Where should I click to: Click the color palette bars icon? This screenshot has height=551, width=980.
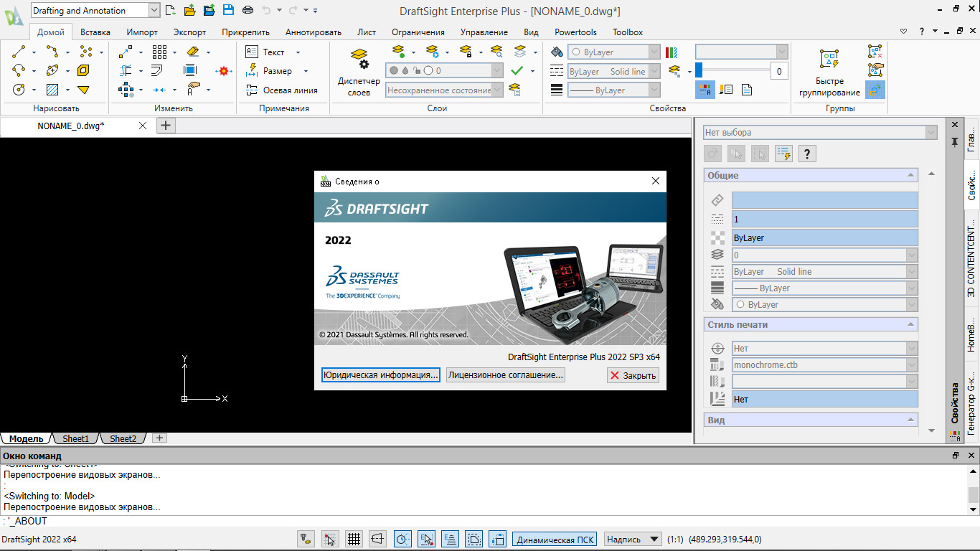pyautogui.click(x=672, y=52)
